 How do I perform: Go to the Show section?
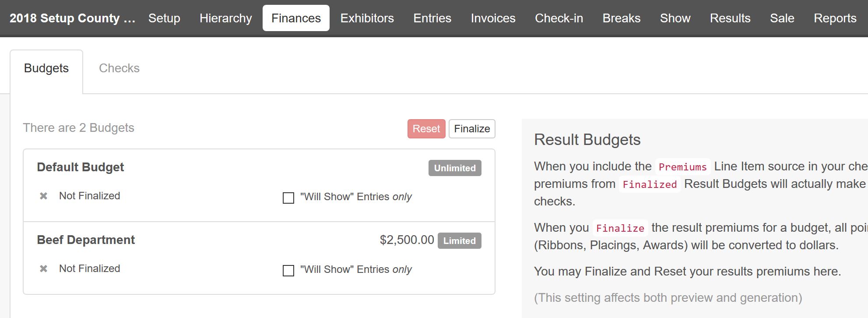pos(675,18)
